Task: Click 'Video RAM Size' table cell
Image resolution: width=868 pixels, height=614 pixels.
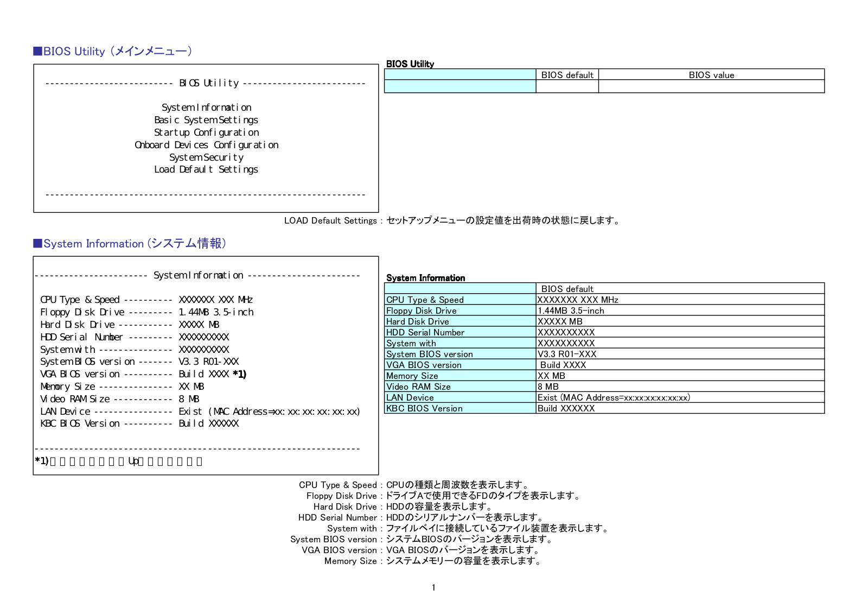Action: tap(460, 387)
